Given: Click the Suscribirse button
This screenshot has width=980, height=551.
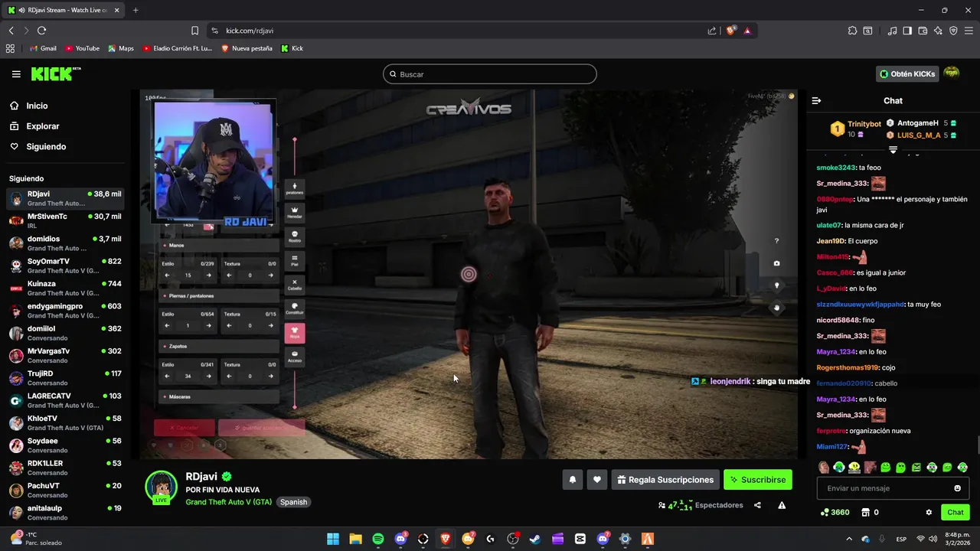Looking at the screenshot, I should point(758,480).
